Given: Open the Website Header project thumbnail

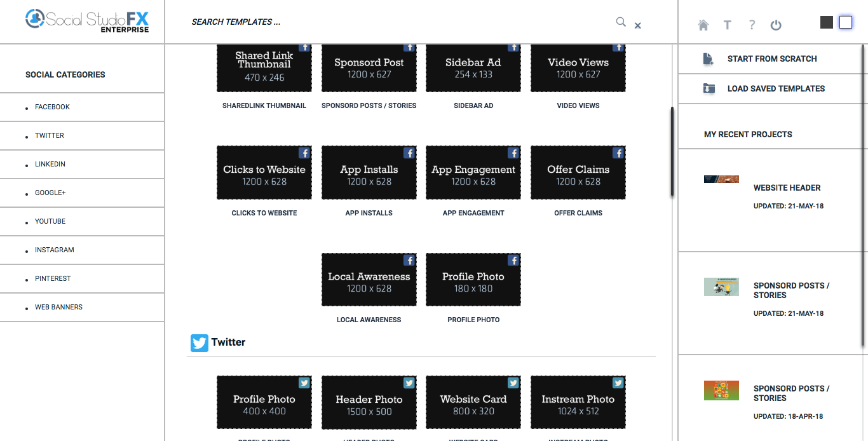Looking at the screenshot, I should click(721, 179).
